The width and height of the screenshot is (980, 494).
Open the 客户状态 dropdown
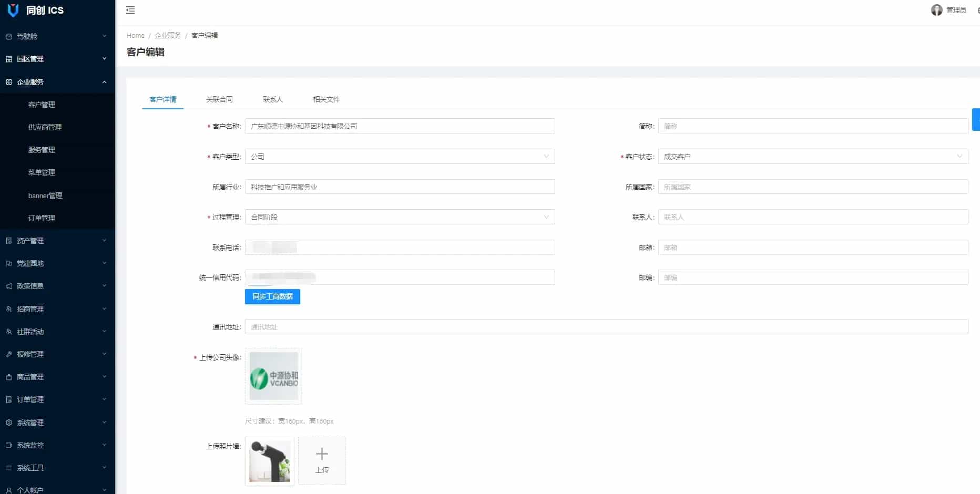click(x=812, y=157)
